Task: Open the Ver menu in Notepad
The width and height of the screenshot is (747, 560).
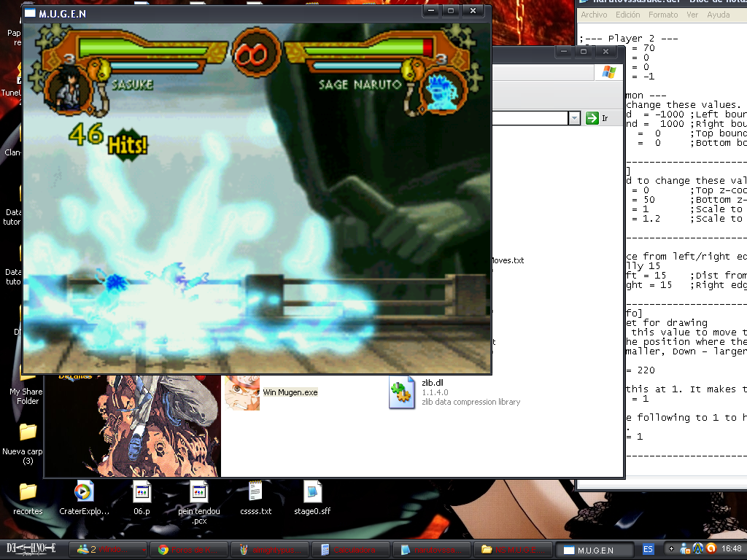Action: point(692,15)
